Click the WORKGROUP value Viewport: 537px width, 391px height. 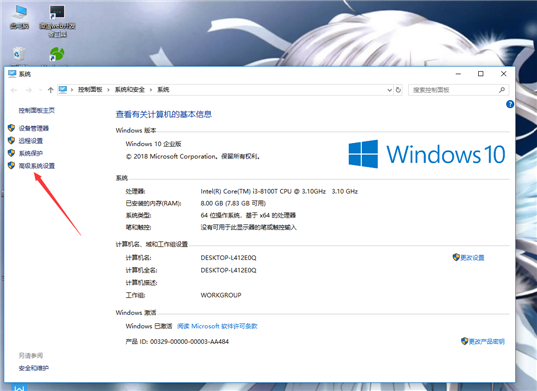221,295
